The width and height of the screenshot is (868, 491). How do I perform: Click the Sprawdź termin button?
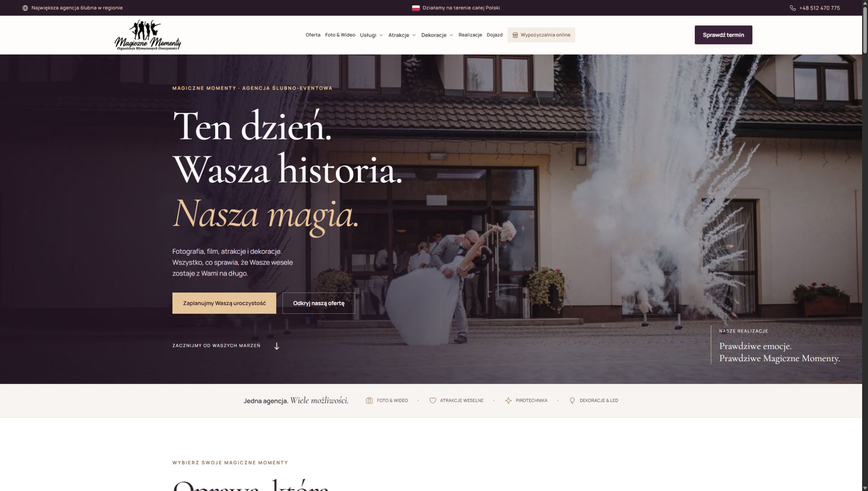coord(723,35)
